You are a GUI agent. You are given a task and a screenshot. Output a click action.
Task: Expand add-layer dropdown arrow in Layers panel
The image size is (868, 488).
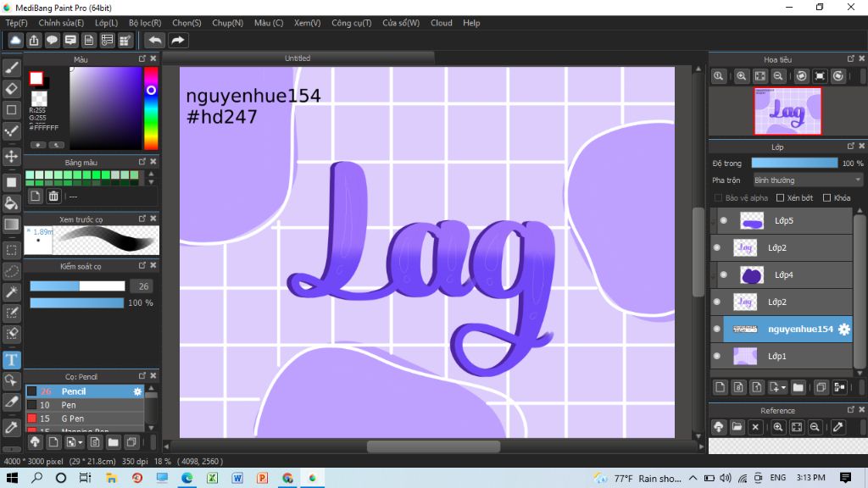tap(783, 388)
